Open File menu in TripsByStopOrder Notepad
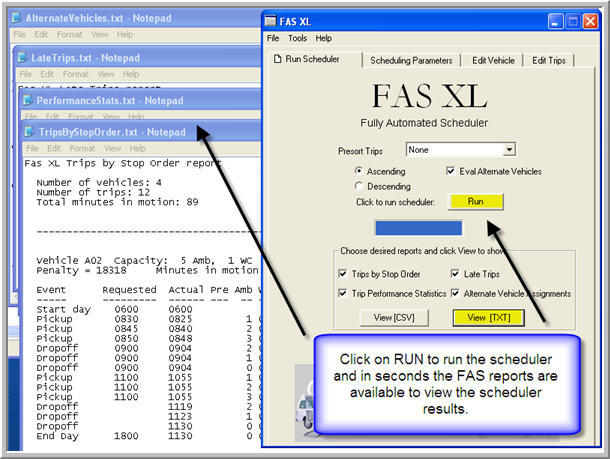Viewport: 610px width, 459px height. (32, 148)
